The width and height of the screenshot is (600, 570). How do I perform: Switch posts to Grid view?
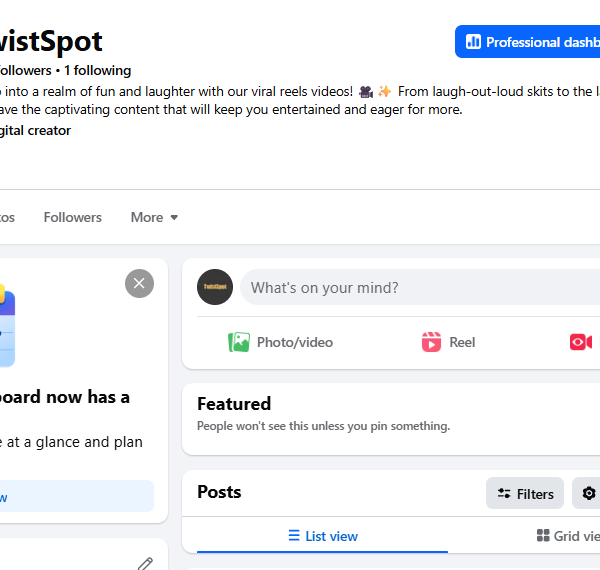[568, 536]
